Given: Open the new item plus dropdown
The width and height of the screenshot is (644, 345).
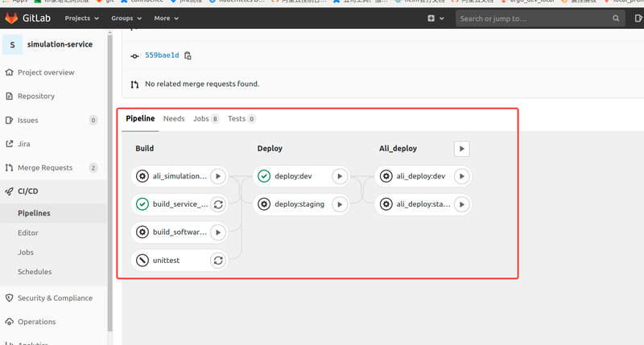Looking at the screenshot, I should coord(436,18).
